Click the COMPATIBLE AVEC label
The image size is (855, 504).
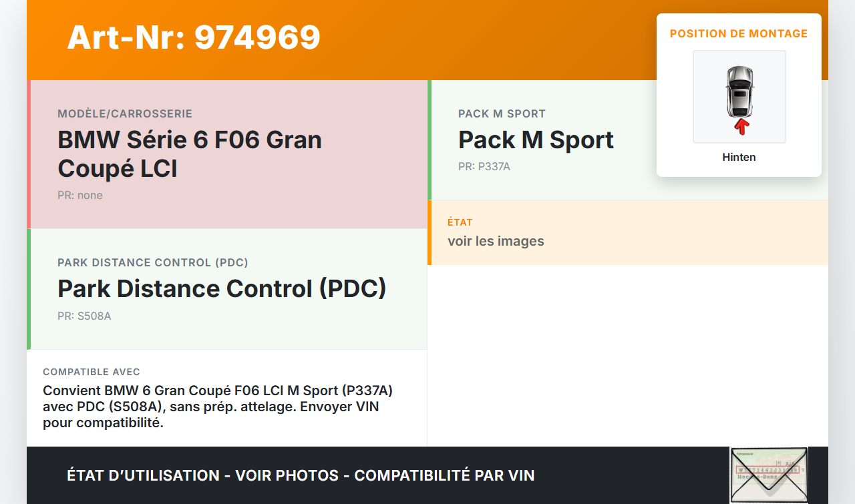pos(92,372)
